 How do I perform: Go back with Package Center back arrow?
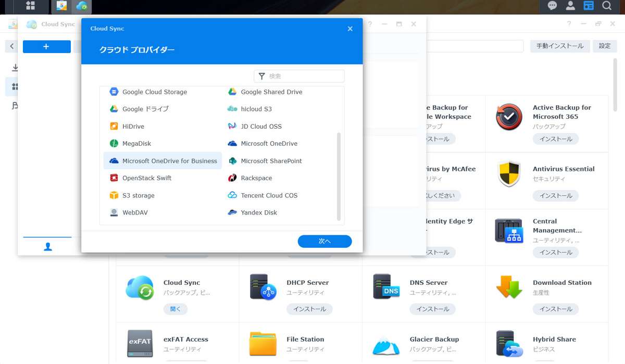point(11,46)
